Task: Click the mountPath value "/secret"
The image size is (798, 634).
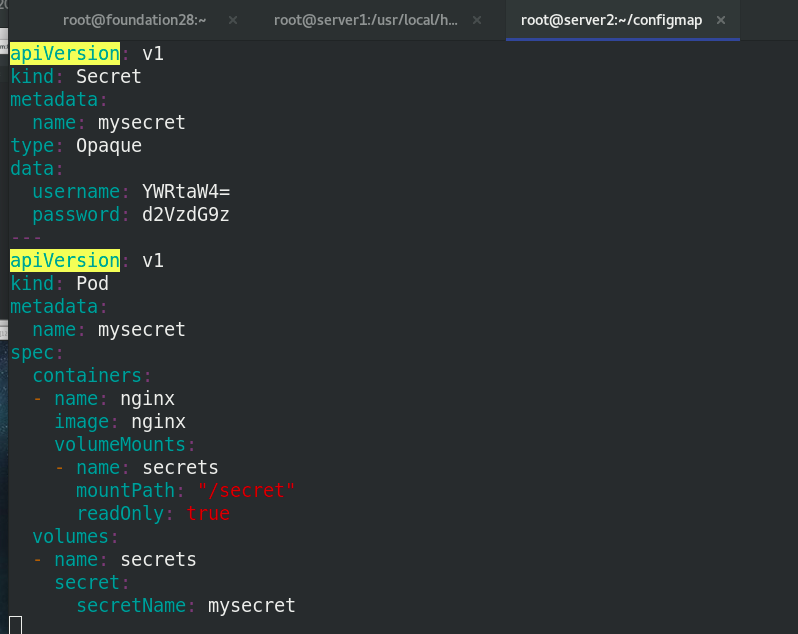Action: 246,491
